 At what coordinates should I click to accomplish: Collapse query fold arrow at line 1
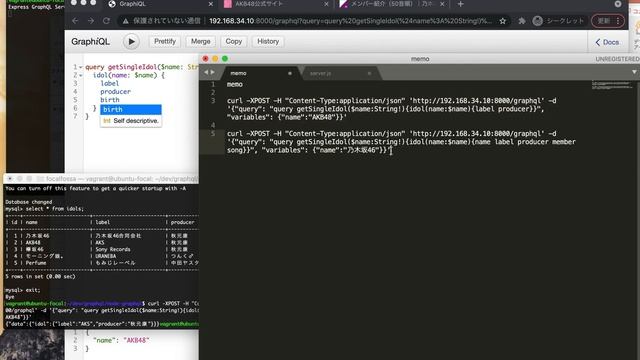pos(81,67)
